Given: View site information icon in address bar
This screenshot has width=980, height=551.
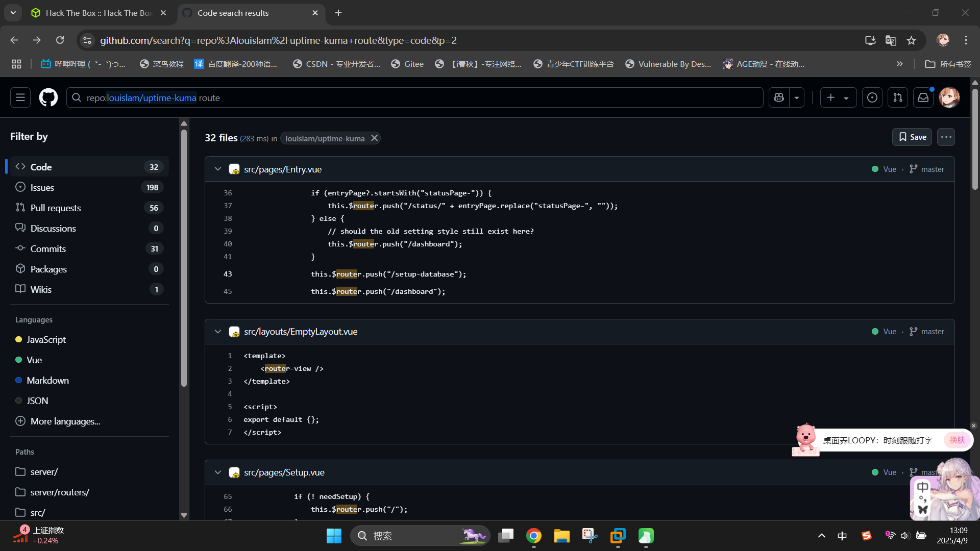Looking at the screenshot, I should pos(87,40).
